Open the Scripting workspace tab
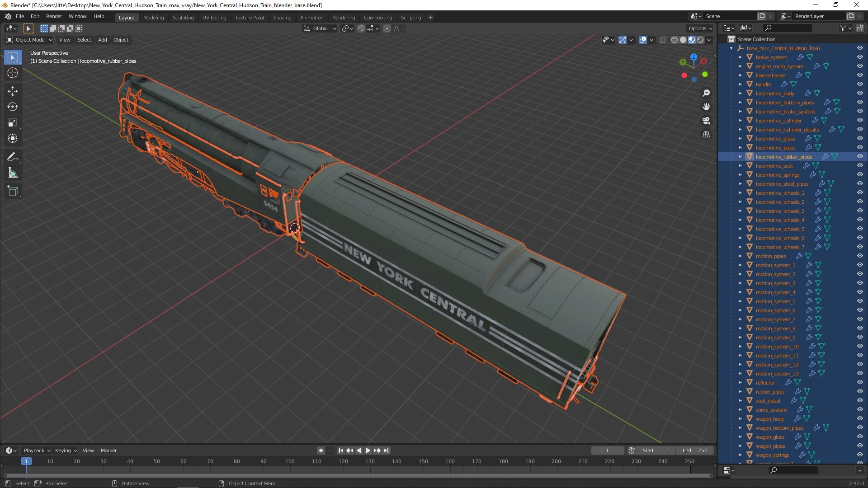Image resolution: width=868 pixels, height=488 pixels. 410,18
